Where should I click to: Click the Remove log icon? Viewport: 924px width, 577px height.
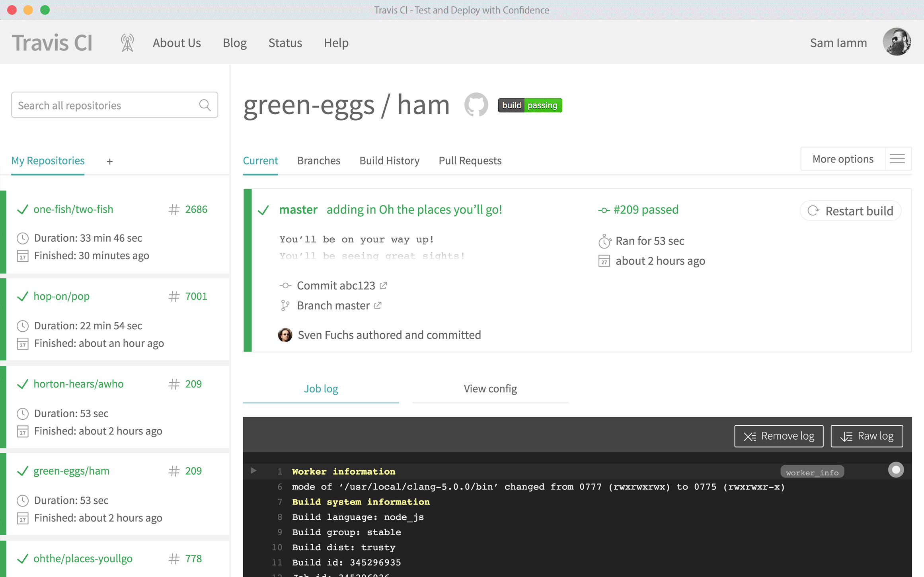(750, 436)
